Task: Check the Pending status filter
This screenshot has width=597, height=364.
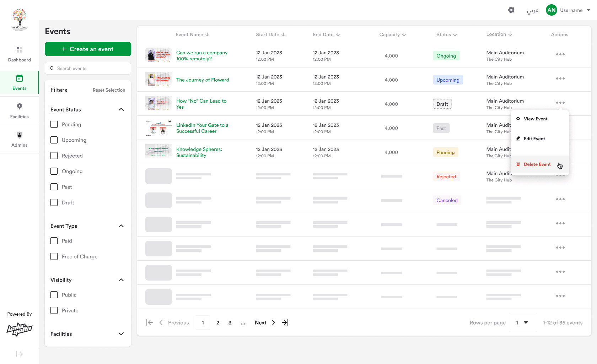Action: (54, 124)
